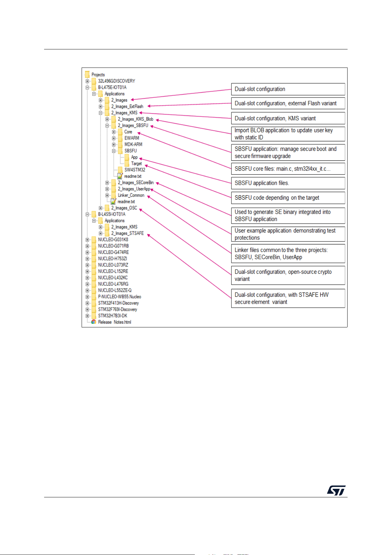
Task: Click the NUCLEO-H753ZI folder icon
Action: (94, 259)
